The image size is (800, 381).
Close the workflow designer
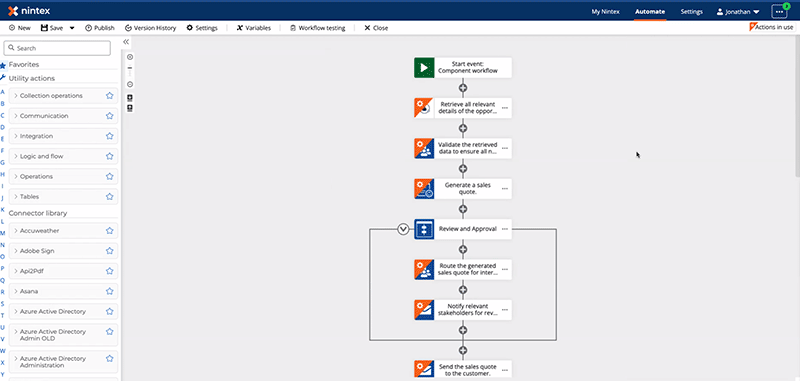tap(376, 28)
